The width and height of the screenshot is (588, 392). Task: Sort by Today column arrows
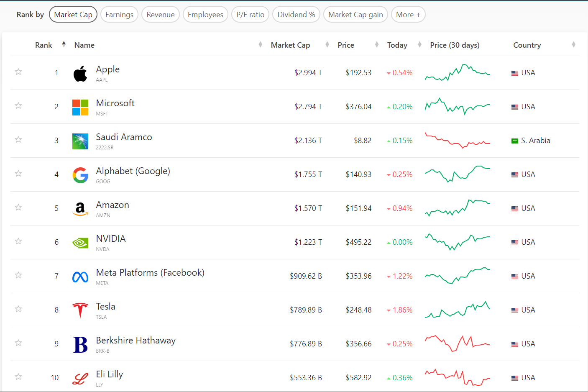click(419, 44)
